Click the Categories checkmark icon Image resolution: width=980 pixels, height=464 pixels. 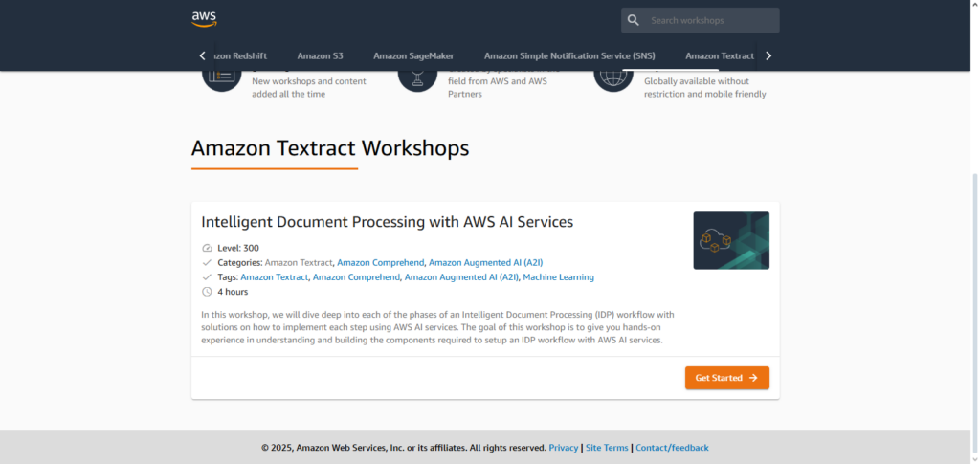[207, 263]
